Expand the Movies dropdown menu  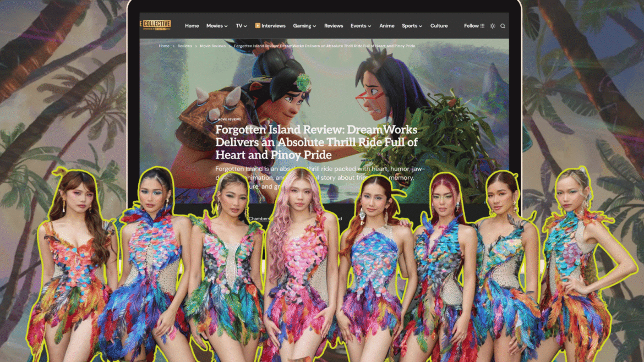pyautogui.click(x=217, y=26)
